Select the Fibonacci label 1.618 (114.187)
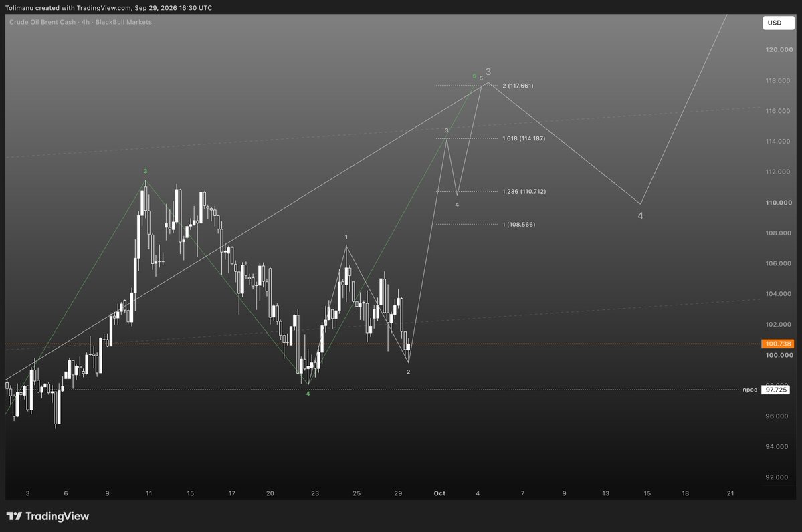802x532 pixels. [524, 138]
